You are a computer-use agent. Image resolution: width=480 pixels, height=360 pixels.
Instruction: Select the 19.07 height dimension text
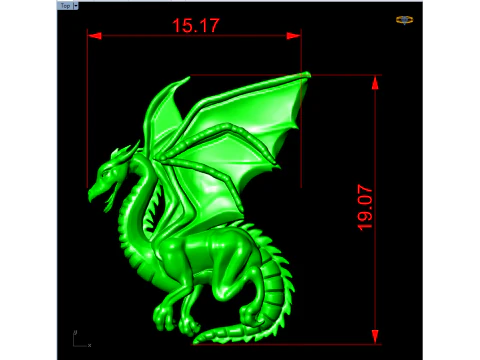click(365, 207)
